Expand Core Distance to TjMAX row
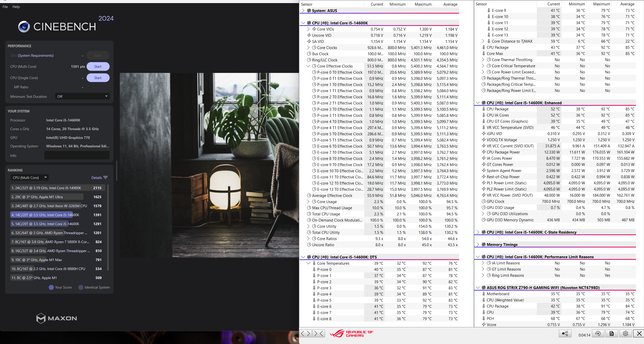The height and width of the screenshot is (344, 644). pyautogui.click(x=483, y=41)
